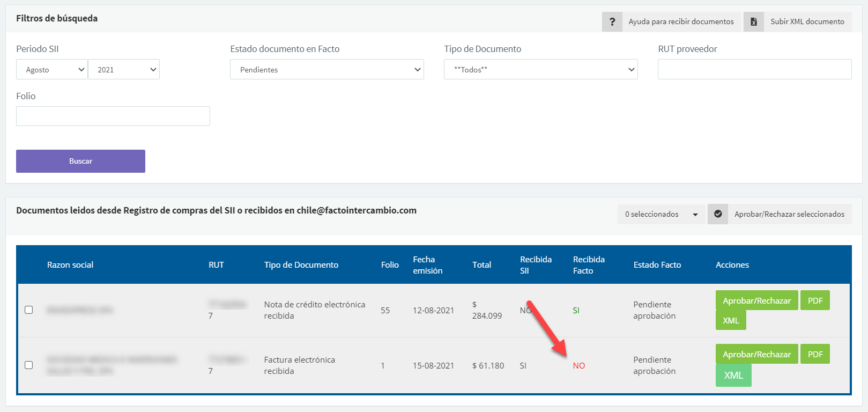Sort by the Fecha emisión column header
This screenshot has width=868, height=412.
tap(427, 265)
